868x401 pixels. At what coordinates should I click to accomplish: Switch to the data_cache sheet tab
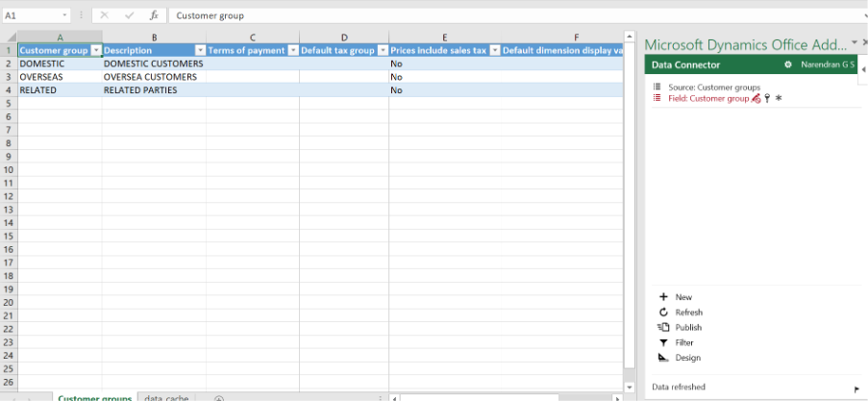[166, 397]
